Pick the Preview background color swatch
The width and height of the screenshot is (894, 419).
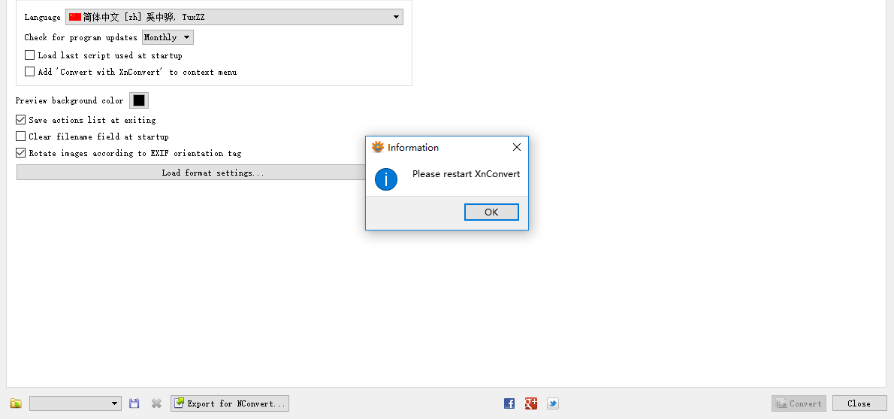(139, 100)
